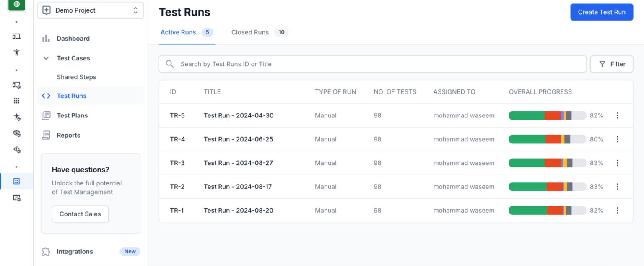Open the apps grid icon in left rail
The image size is (644, 266).
tap(16, 100)
